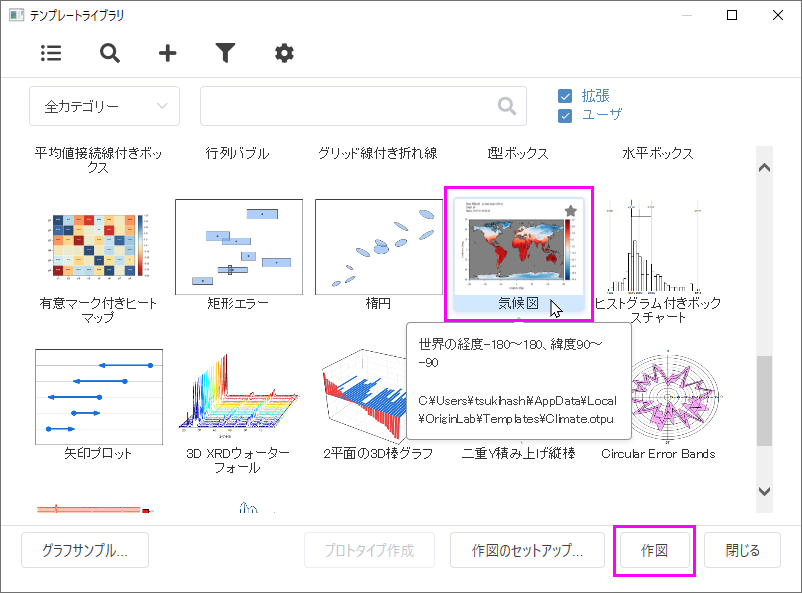Click the scrollbar down arrow

764,491
